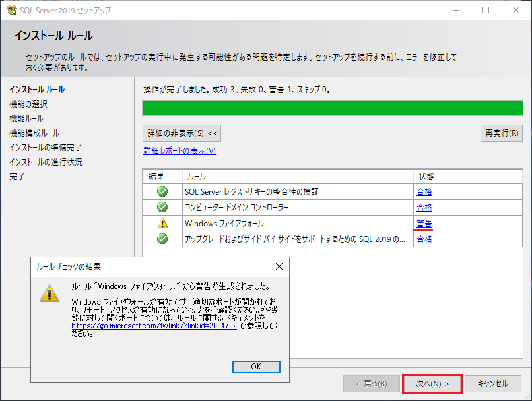Screen dimensions: 532x401
Task: Open 詳細レポートの表示 link
Action: click(180, 151)
